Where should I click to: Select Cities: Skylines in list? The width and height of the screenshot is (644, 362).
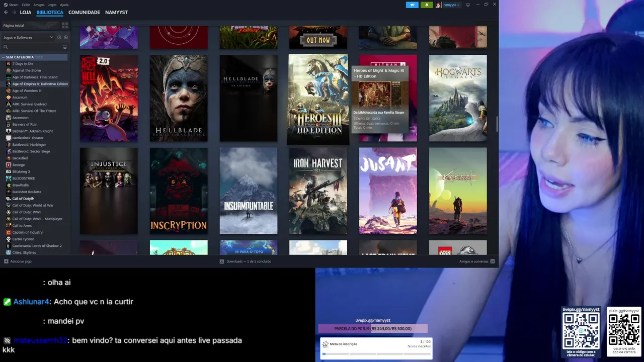click(x=24, y=252)
